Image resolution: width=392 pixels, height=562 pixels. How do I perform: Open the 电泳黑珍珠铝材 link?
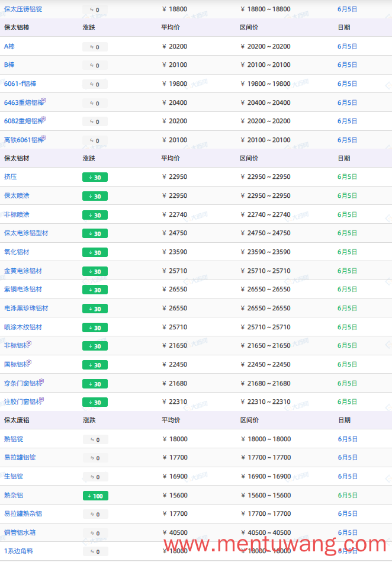point(26,308)
